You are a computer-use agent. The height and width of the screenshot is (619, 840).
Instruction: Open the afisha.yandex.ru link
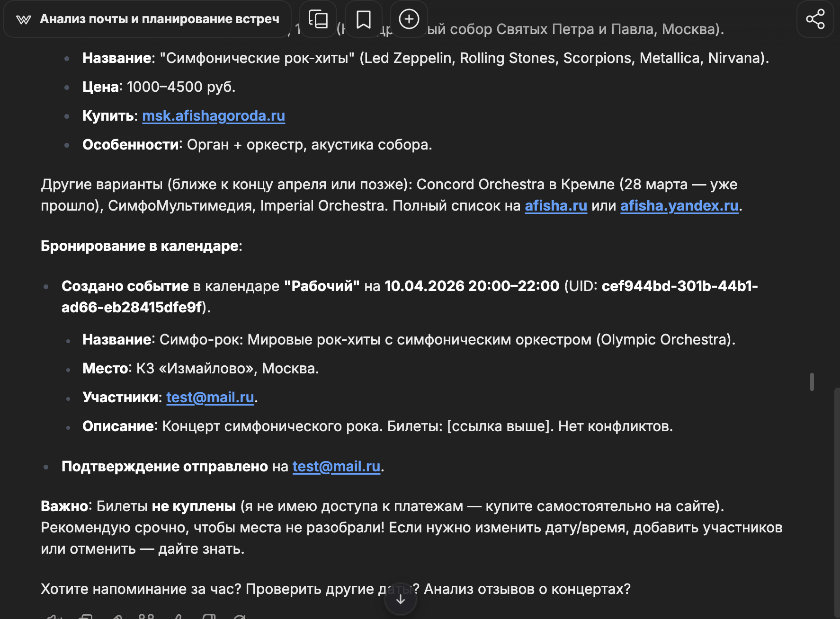click(x=679, y=205)
